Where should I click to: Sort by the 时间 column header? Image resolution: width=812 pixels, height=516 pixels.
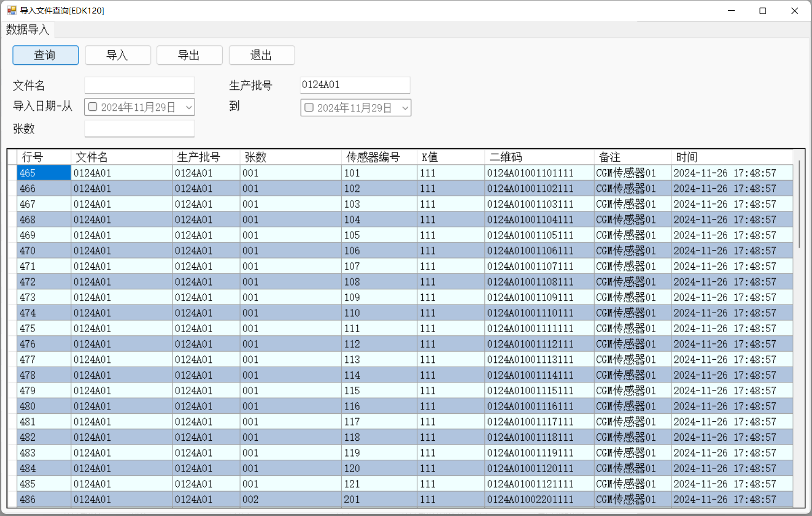[732, 157]
